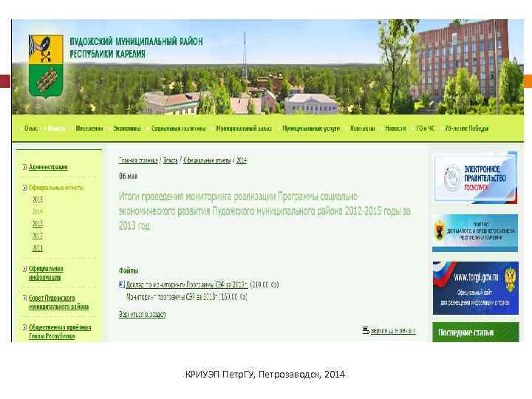Open www.torgi.gov.ru banner
The image size is (532, 399).
pos(476,287)
